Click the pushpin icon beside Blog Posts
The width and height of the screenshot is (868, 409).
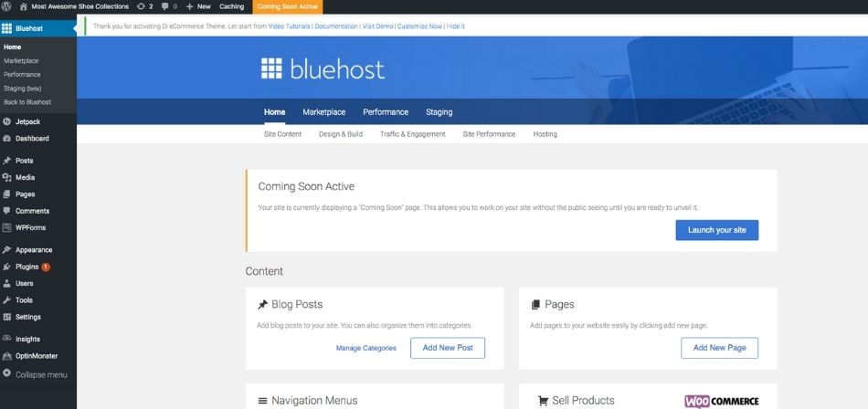[x=262, y=304]
